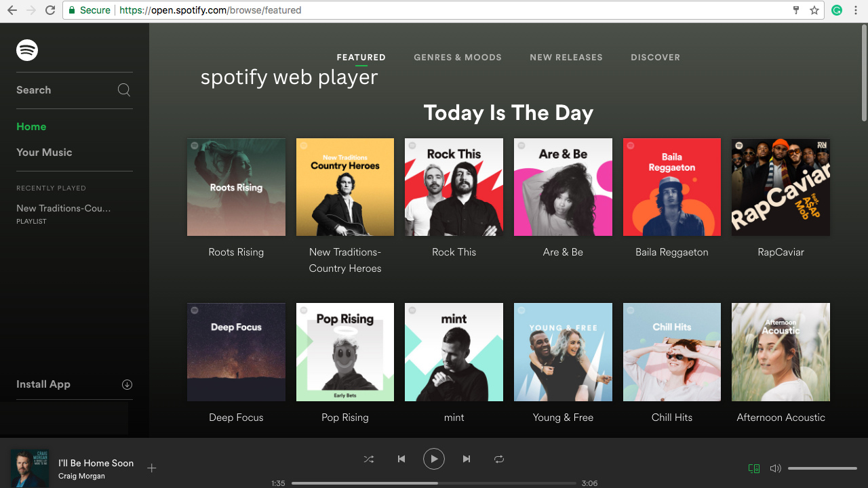Open the Afternoon Acoustic playlist cover

click(x=781, y=352)
